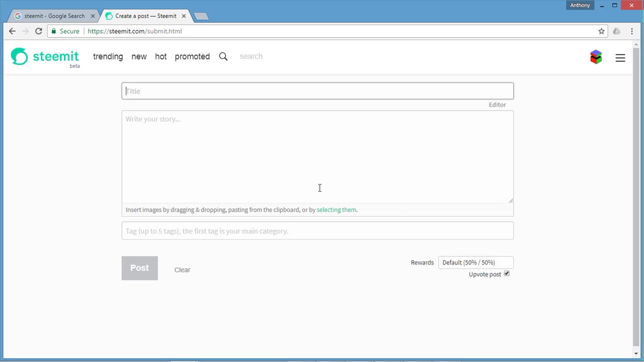Click the vertical page scrollbar
This screenshot has height=362, width=644.
click(636, 196)
